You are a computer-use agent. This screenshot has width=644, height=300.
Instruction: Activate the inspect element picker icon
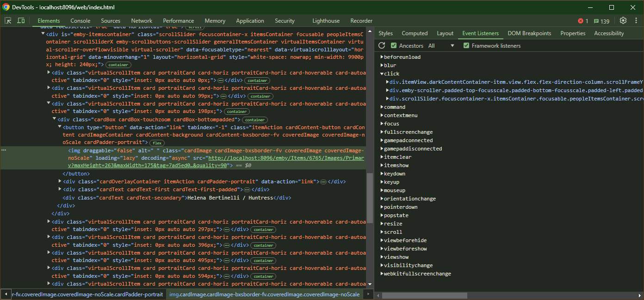point(8,21)
